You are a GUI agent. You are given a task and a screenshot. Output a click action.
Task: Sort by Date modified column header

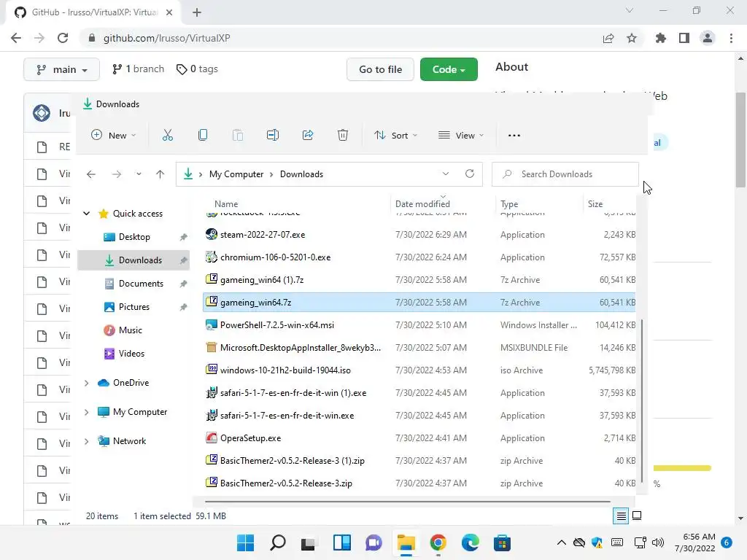point(422,204)
